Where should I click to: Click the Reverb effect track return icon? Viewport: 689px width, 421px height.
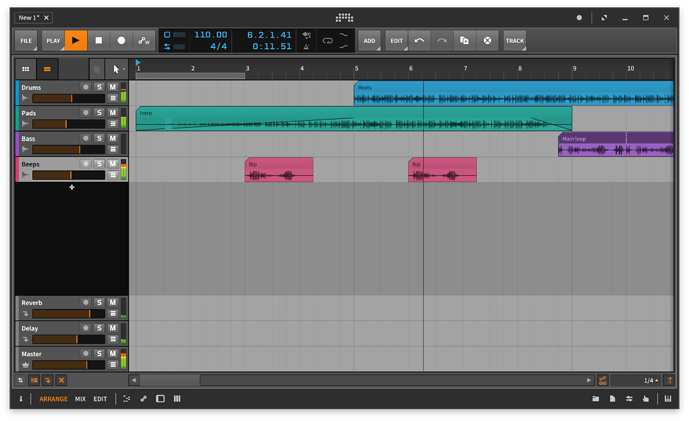[x=25, y=314]
